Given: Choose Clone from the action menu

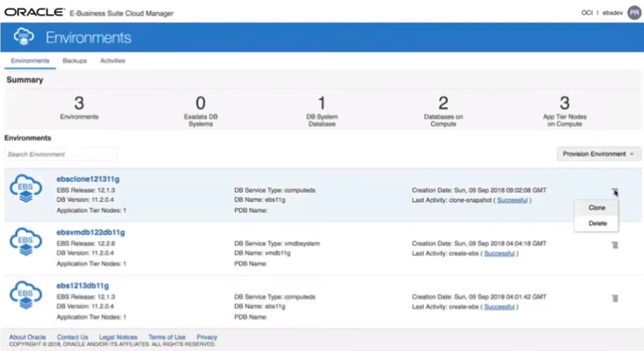Looking at the screenshot, I should (597, 208).
